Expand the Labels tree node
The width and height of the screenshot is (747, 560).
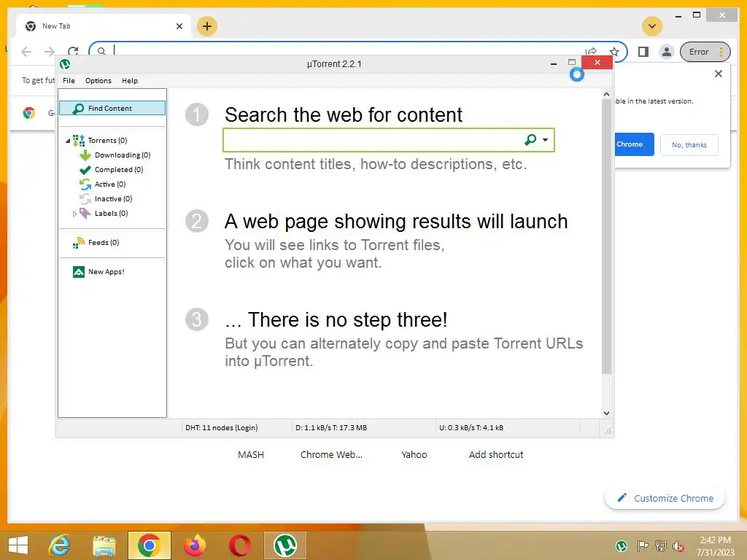pos(74,214)
